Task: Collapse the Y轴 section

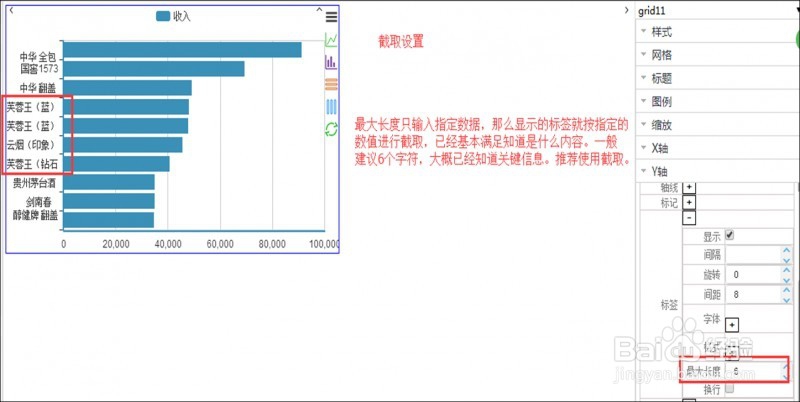Action: point(717,171)
